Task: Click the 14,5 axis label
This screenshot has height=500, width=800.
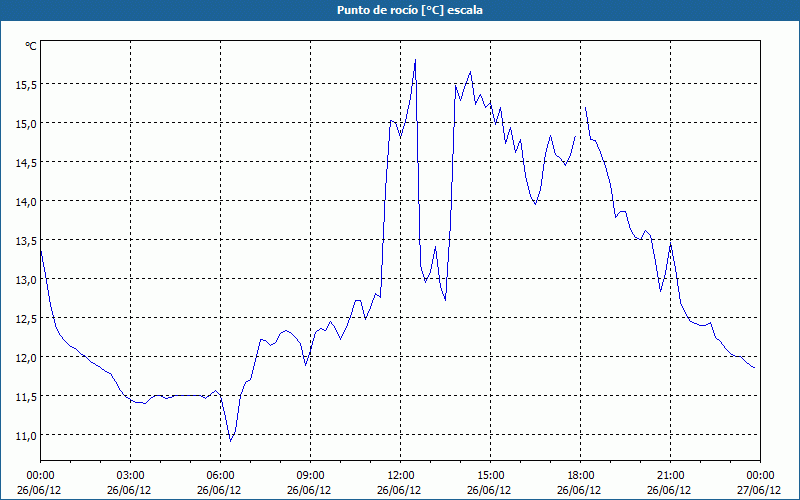Action: [26, 163]
